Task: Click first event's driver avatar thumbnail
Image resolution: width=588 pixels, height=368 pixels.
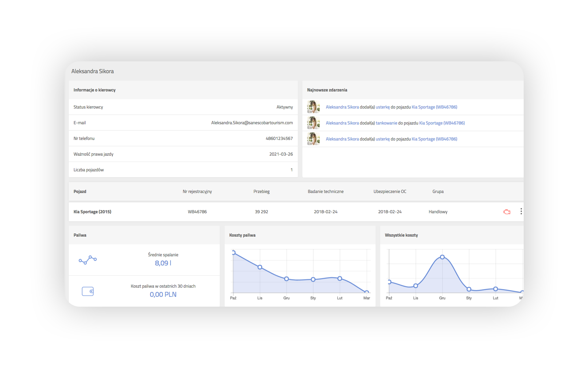Action: point(313,107)
